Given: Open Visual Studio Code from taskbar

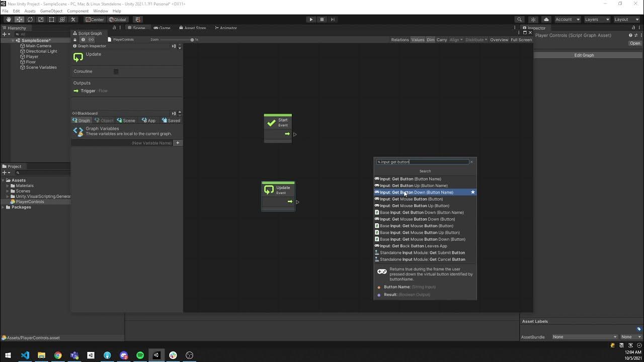Looking at the screenshot, I should point(25,355).
